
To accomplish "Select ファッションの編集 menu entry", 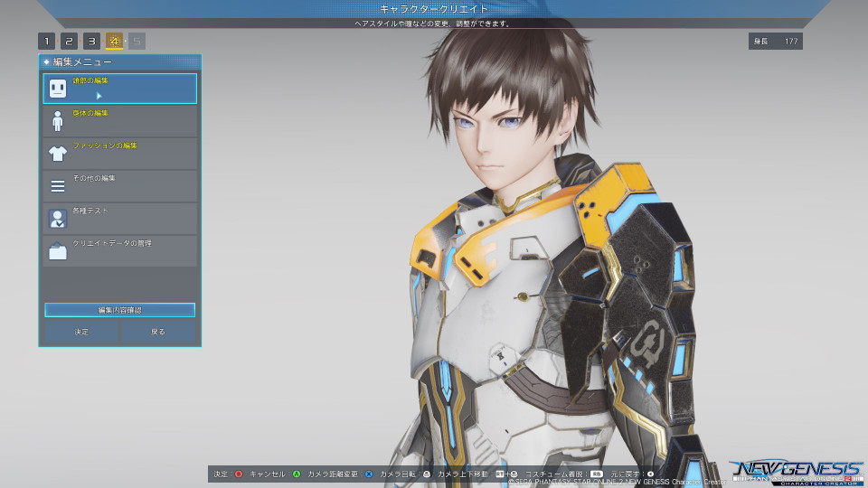I will pos(120,154).
